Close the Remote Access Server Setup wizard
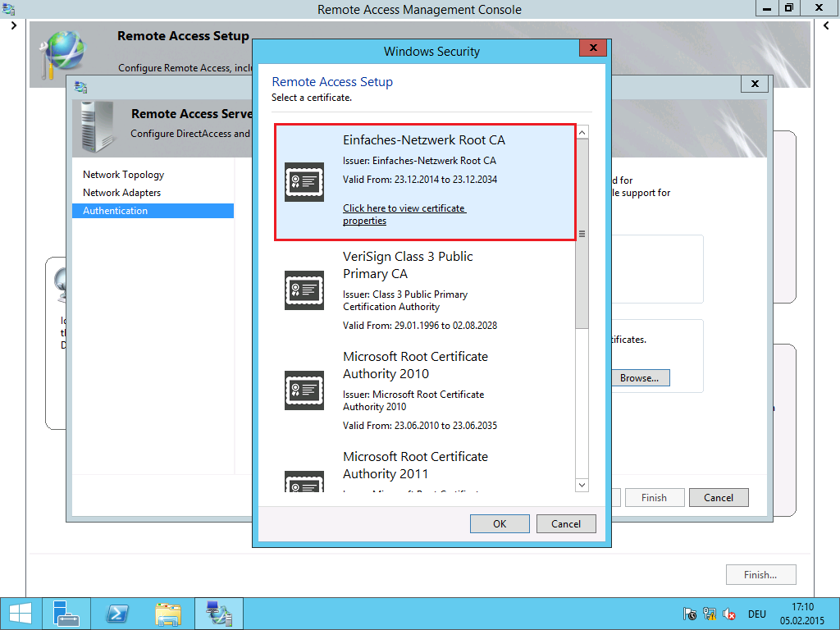840x630 pixels. click(755, 84)
